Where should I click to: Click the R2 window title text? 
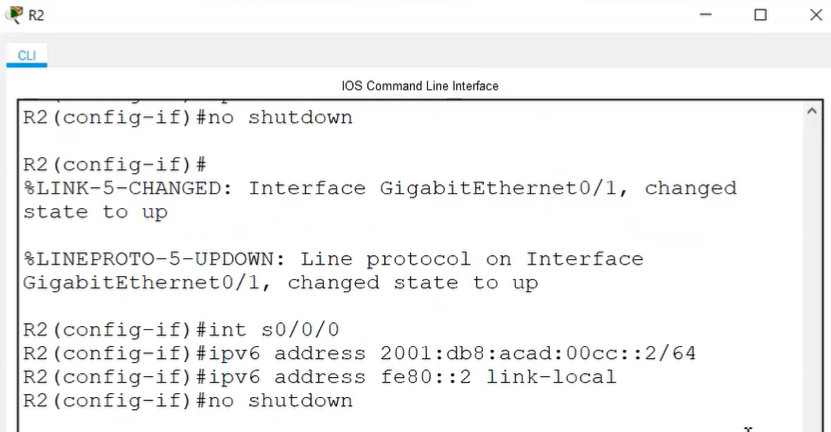click(x=36, y=15)
